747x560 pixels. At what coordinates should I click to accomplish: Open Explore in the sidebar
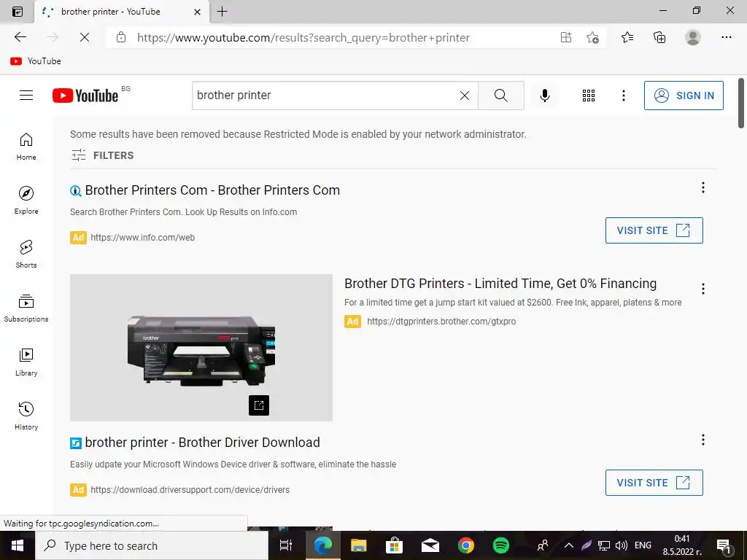tap(26, 201)
